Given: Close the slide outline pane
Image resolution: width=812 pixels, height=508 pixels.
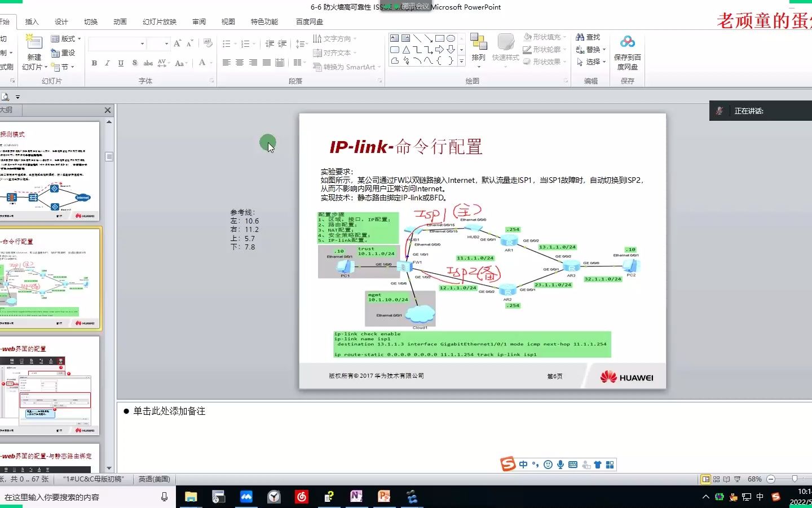Looking at the screenshot, I should [108, 110].
